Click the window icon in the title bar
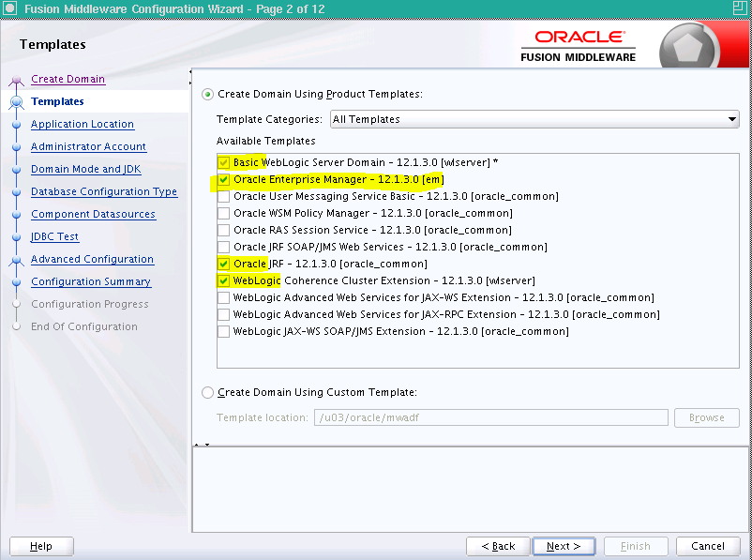This screenshot has width=752, height=560. click(10, 8)
